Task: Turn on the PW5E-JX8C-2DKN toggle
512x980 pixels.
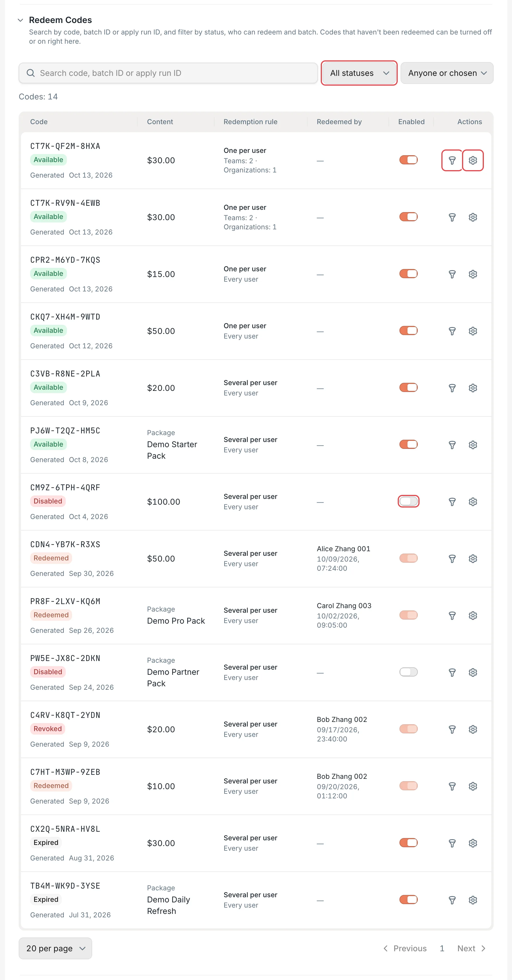Action: point(408,672)
